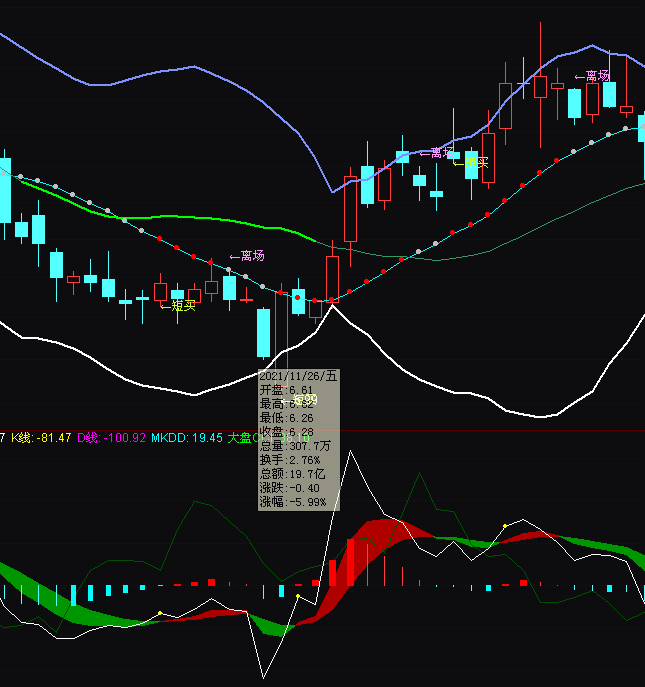Image resolution: width=645 pixels, height=687 pixels.
Task: Click the red candle with the highest upper wick
Action: [x=540, y=85]
